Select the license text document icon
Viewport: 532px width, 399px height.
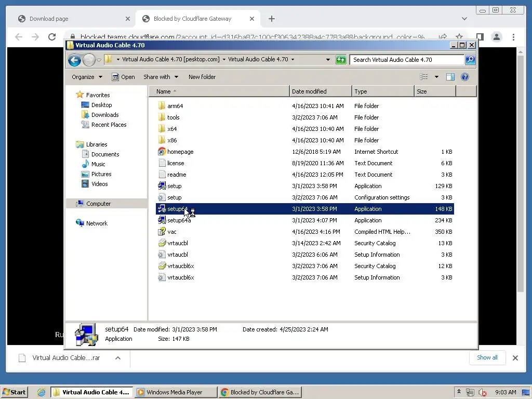(x=162, y=163)
